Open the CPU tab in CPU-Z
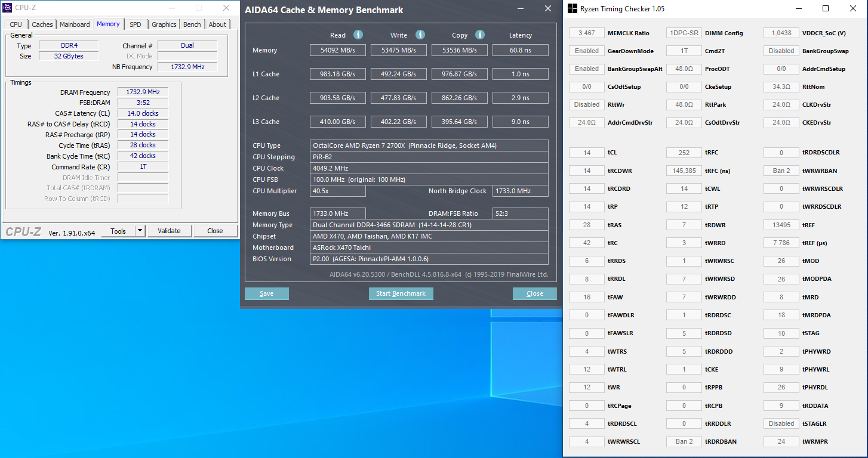 16,24
